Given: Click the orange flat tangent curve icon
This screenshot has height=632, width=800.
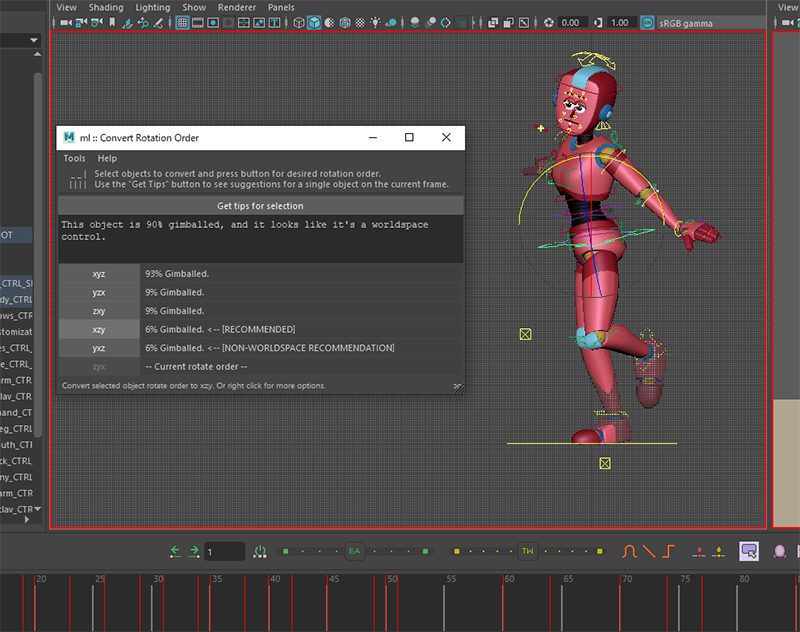Looking at the screenshot, I should coord(630,551).
